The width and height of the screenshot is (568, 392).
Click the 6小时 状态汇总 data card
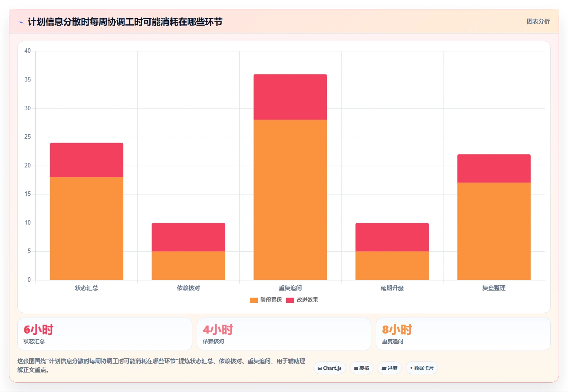click(x=105, y=334)
